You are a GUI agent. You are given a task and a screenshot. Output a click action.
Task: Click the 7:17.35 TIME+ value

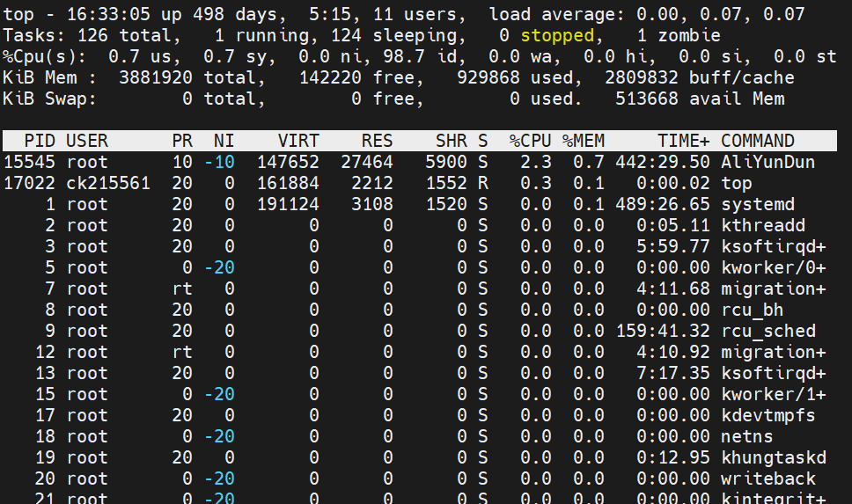click(x=673, y=373)
